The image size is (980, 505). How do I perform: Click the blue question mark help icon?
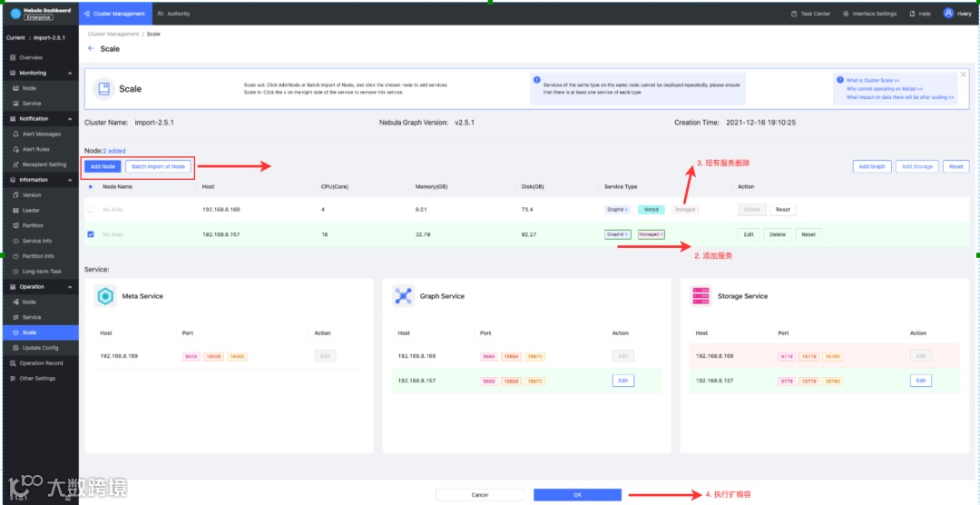pos(840,80)
